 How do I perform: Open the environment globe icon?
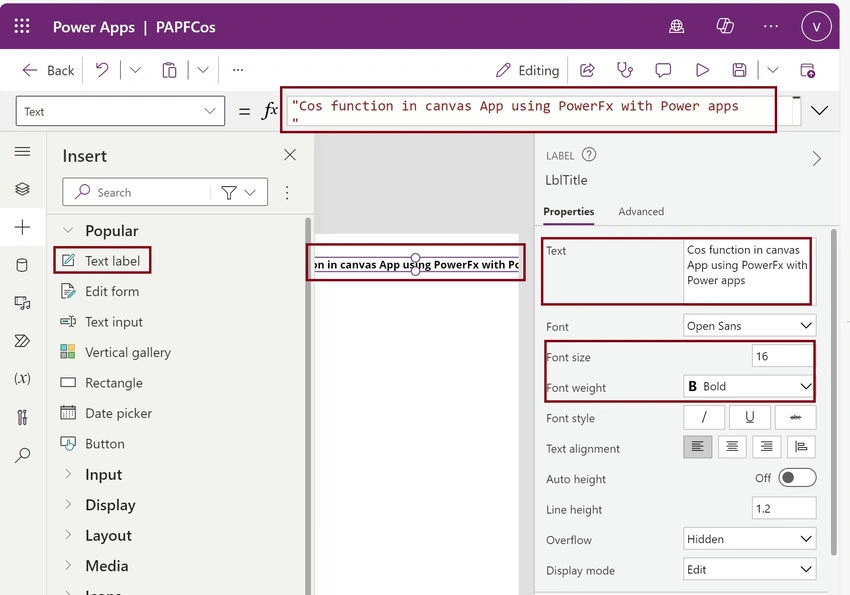[676, 26]
